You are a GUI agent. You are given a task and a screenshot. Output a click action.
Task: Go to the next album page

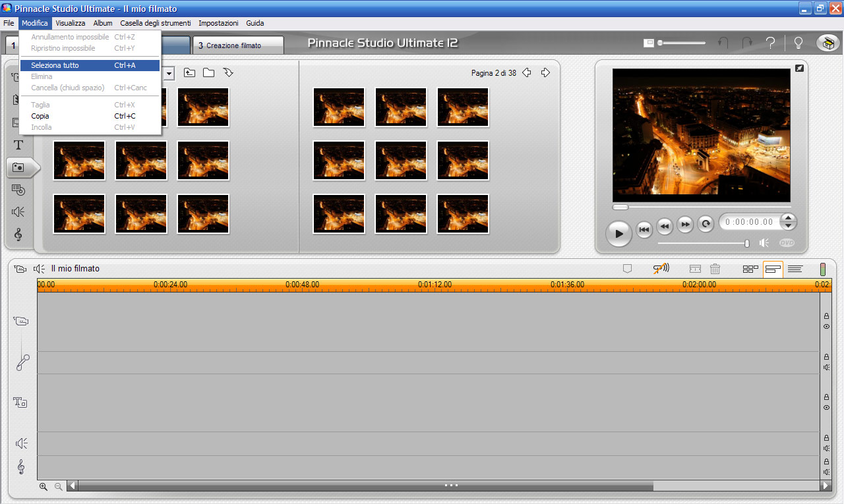point(545,72)
